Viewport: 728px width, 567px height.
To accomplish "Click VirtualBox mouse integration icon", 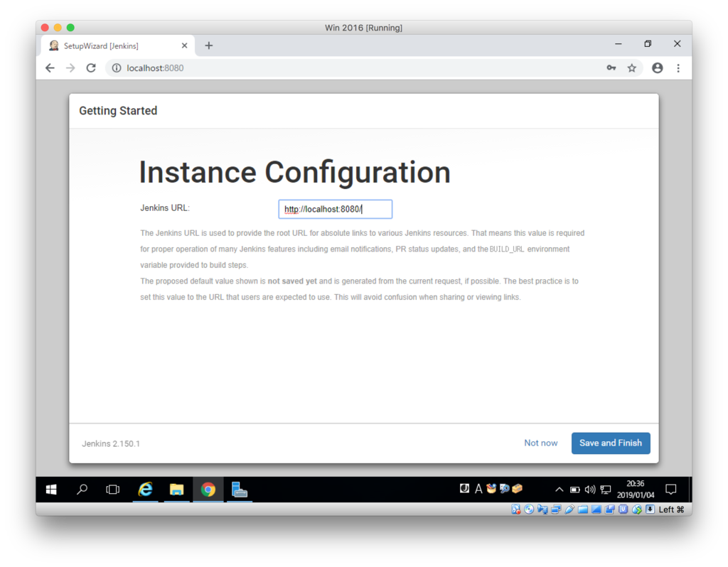I will pyautogui.click(x=637, y=509).
